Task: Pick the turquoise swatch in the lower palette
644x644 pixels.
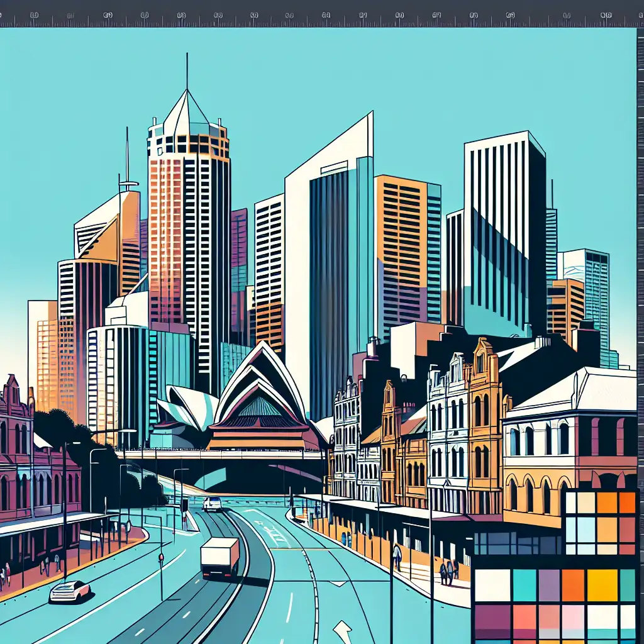Action: tap(525, 585)
